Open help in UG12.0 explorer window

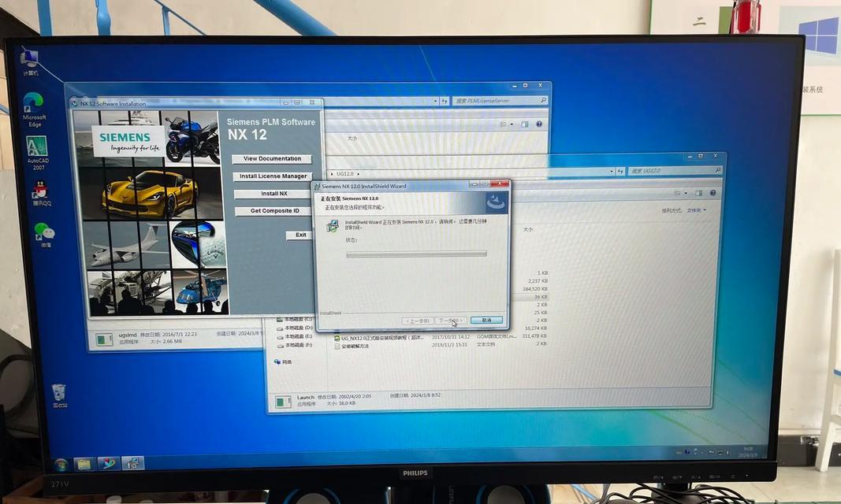click(x=713, y=193)
